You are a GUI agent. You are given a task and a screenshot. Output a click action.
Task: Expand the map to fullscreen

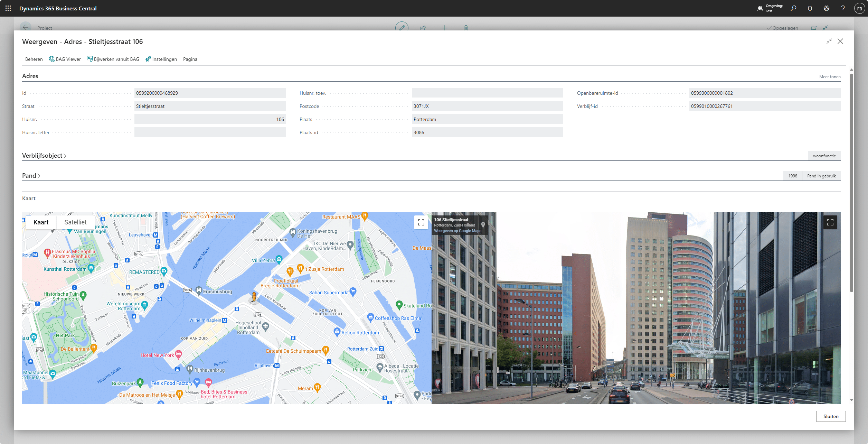(x=421, y=222)
